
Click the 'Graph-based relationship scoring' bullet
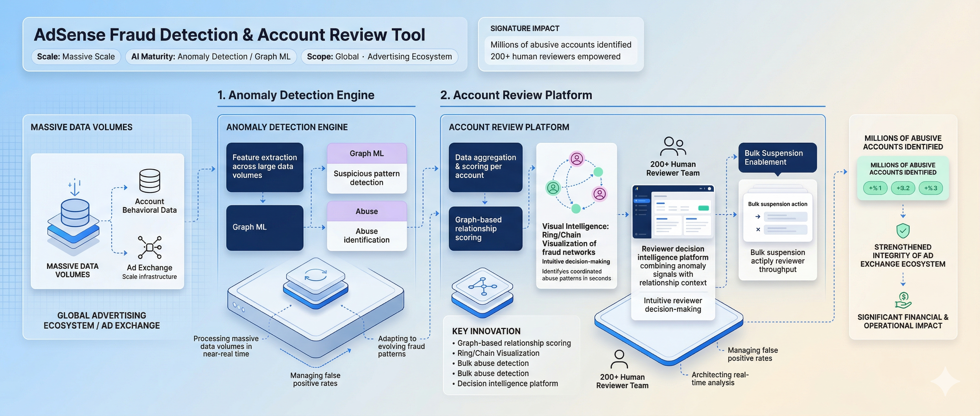click(x=514, y=343)
